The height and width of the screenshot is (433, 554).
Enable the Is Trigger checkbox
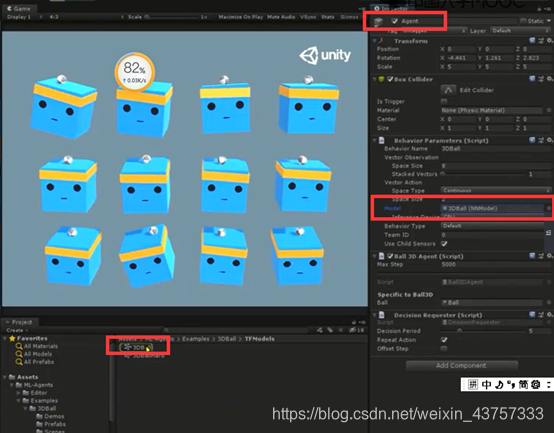tap(444, 101)
